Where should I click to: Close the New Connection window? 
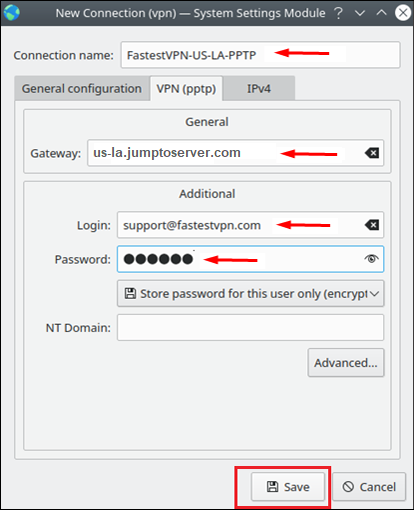tap(403, 13)
